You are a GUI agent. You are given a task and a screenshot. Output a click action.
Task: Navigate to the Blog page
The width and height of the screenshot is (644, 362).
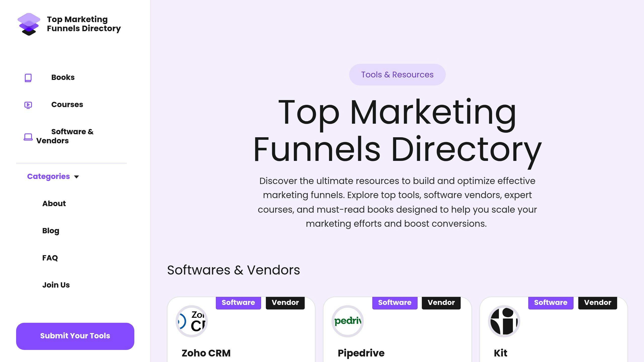coord(50,230)
